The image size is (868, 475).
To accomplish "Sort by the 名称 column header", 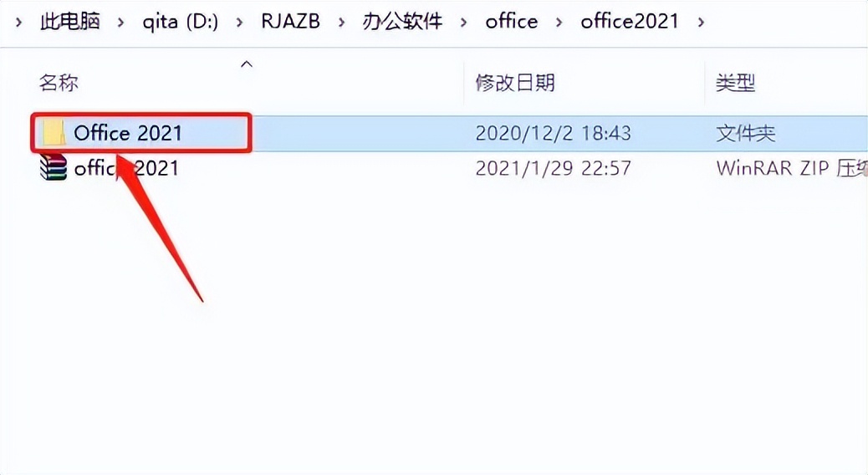I will (59, 83).
